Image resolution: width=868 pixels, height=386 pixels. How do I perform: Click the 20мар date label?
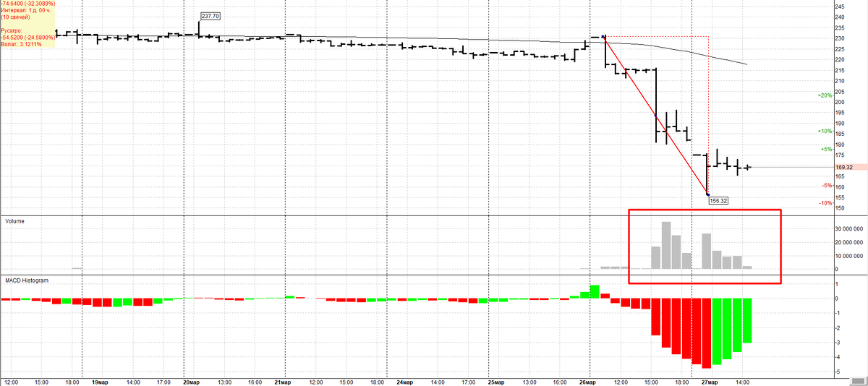coord(192,381)
